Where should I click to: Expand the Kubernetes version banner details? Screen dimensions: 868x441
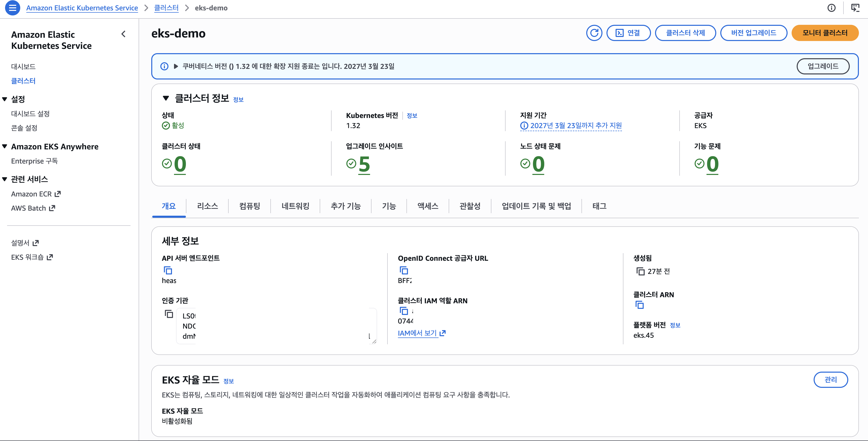coord(176,66)
